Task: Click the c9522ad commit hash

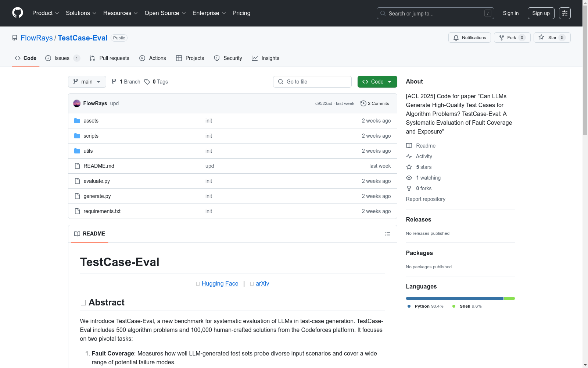Action: [x=324, y=103]
